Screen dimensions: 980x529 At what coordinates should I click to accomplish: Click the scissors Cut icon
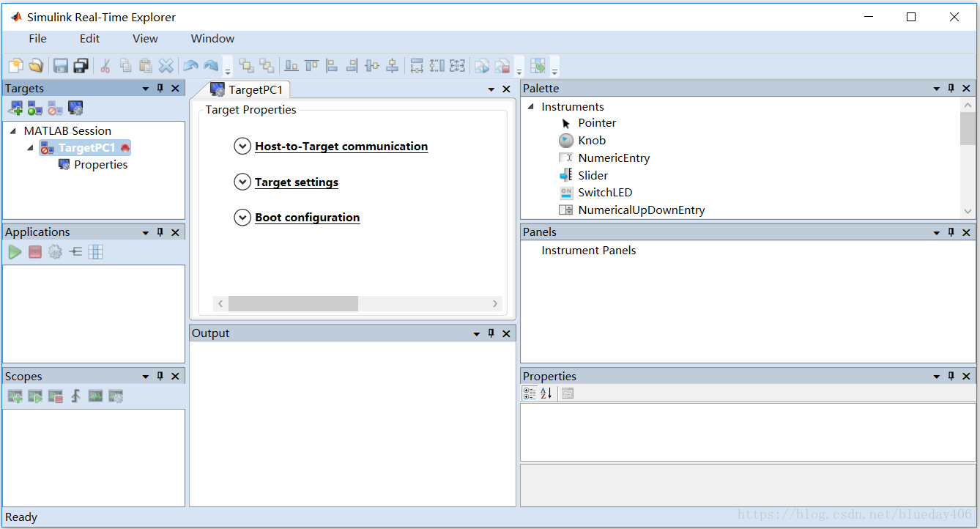coord(105,66)
